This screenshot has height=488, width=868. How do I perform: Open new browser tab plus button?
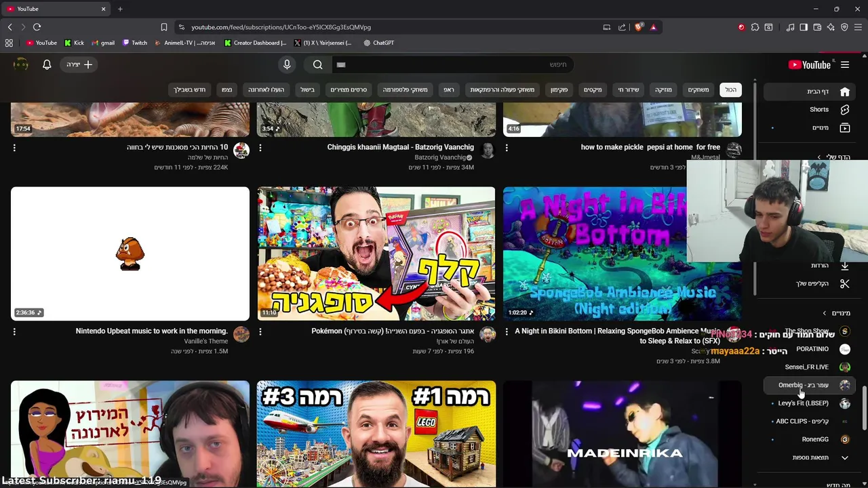tap(120, 9)
